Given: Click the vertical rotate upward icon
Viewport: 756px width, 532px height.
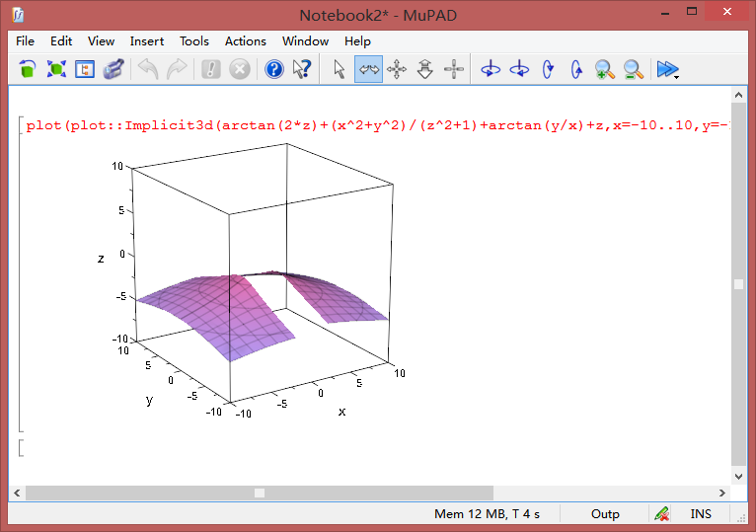Looking at the screenshot, I should pyautogui.click(x=576, y=69).
